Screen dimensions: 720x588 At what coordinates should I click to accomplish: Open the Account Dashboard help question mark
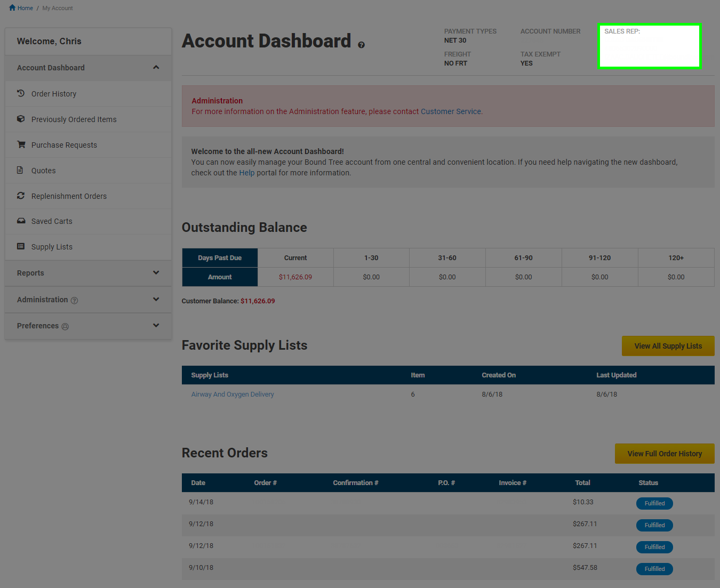(x=361, y=45)
